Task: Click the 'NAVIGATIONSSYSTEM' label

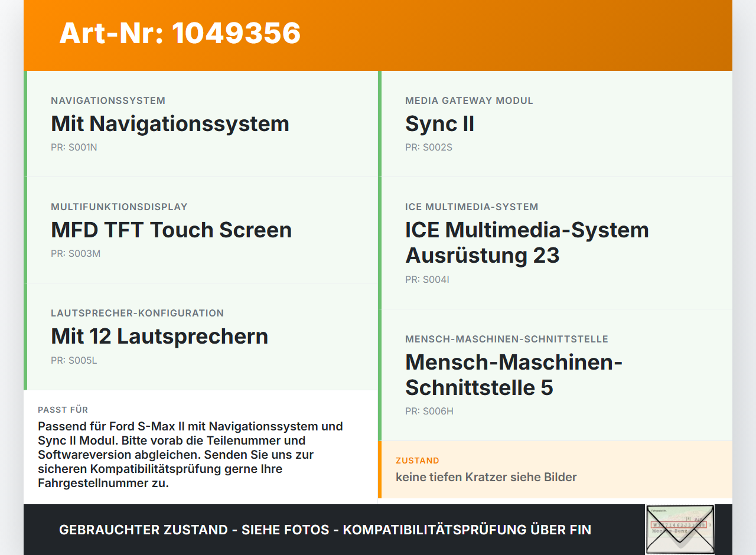Action: pyautogui.click(x=108, y=100)
